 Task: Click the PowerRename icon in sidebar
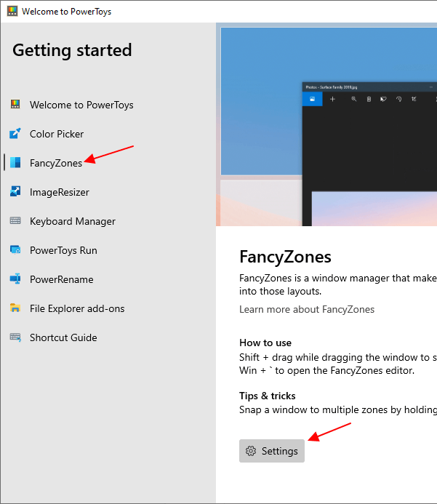point(15,279)
